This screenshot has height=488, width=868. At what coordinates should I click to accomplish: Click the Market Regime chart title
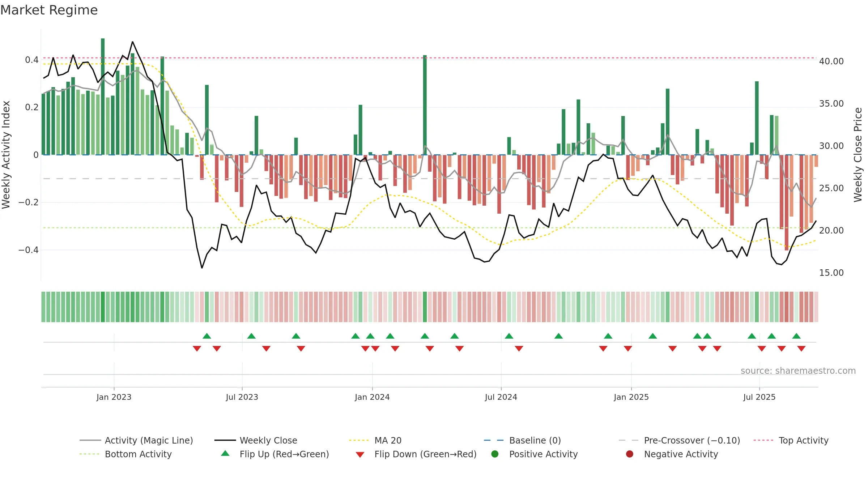pyautogui.click(x=49, y=10)
